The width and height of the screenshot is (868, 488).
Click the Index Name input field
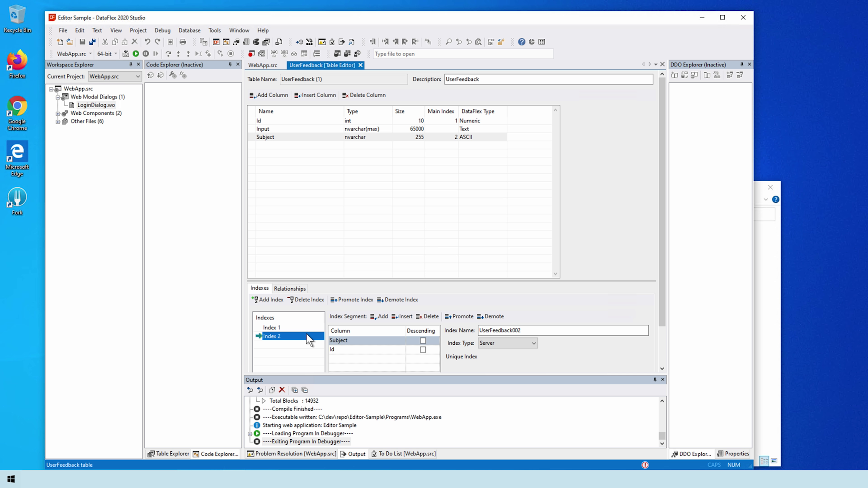(x=563, y=330)
